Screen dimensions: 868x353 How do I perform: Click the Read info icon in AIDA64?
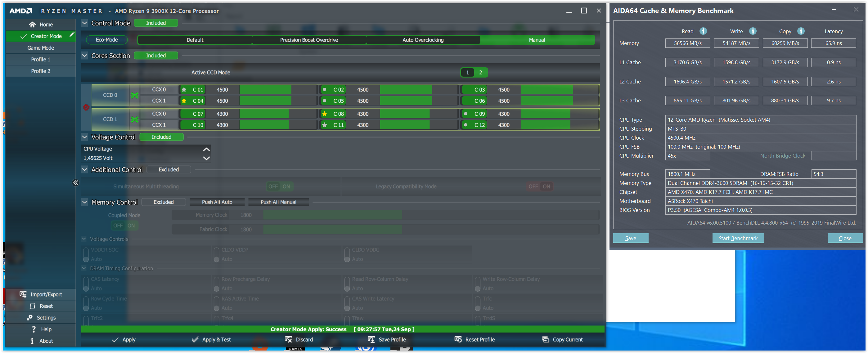pos(703,31)
